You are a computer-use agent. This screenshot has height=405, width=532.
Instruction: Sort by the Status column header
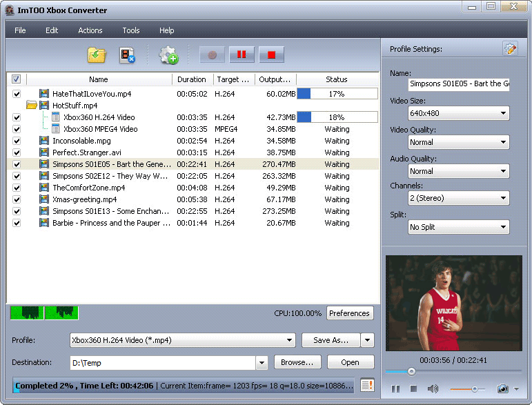(337, 79)
